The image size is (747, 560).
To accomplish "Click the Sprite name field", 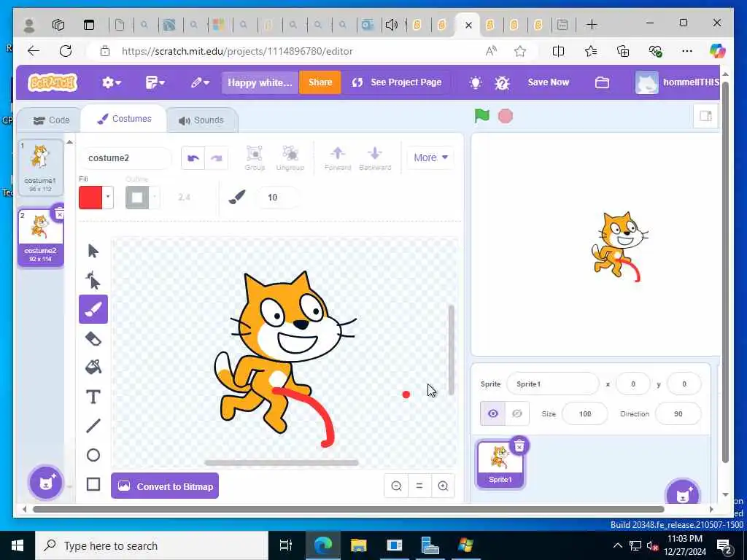I will pyautogui.click(x=553, y=384).
